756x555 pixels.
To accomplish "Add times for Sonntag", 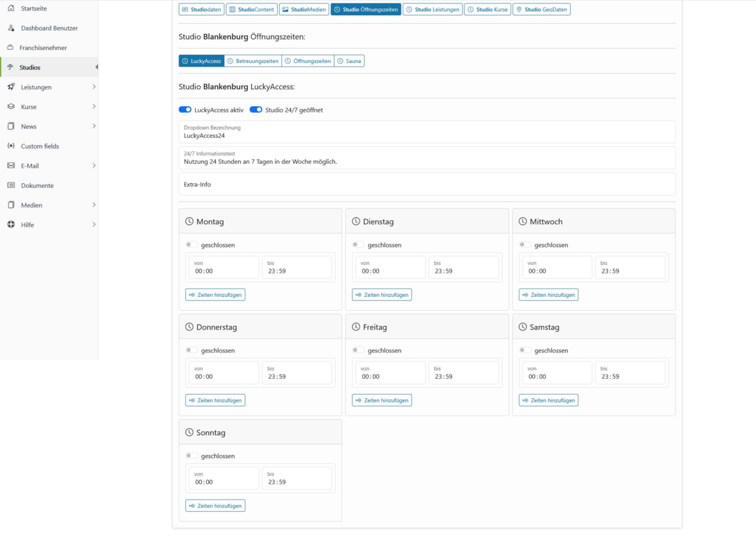I will (215, 506).
